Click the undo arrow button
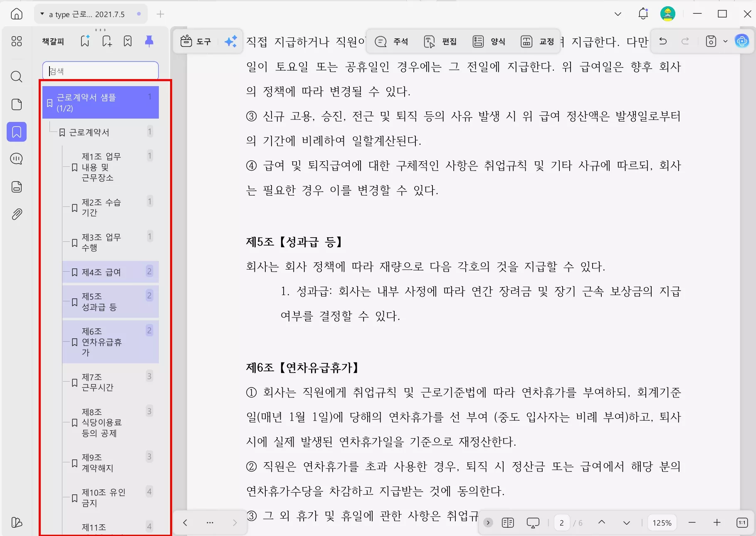 [663, 41]
